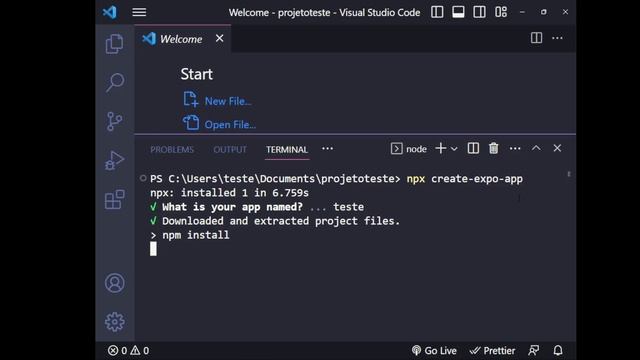Click the Prettier status item
640x360 pixels.
coord(492,351)
